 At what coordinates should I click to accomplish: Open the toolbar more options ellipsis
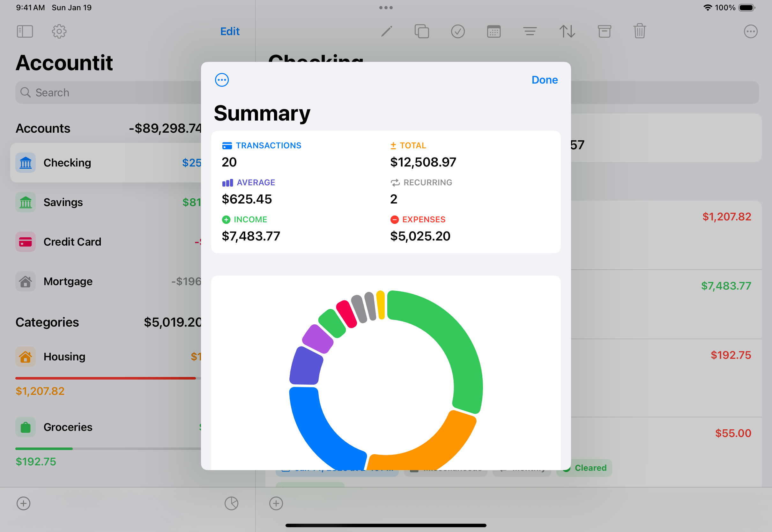click(x=750, y=32)
